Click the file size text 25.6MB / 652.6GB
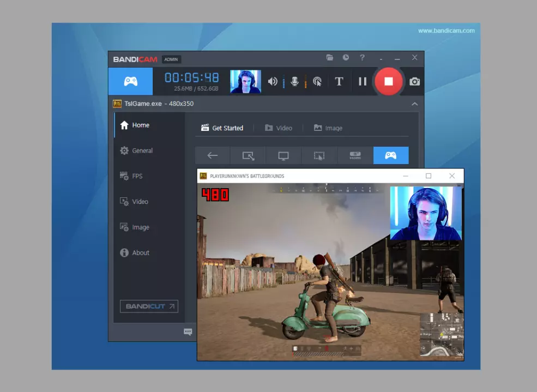The image size is (537, 392). pyautogui.click(x=196, y=89)
